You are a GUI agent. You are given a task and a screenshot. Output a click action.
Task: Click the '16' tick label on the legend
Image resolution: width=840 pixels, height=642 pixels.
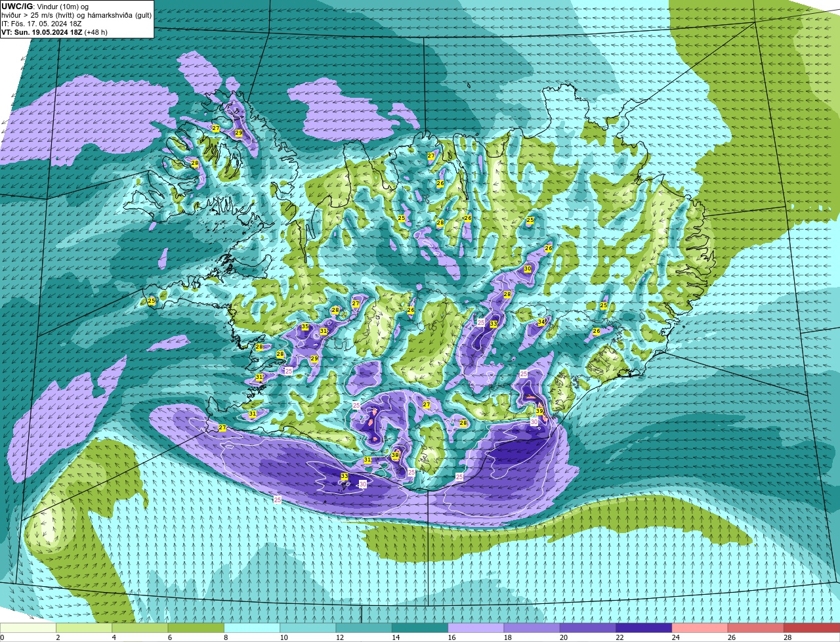coord(451,637)
